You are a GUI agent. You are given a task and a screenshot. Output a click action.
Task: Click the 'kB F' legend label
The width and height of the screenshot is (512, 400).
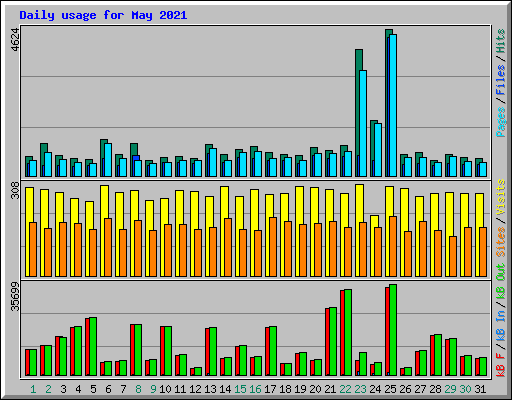pyautogui.click(x=500, y=364)
